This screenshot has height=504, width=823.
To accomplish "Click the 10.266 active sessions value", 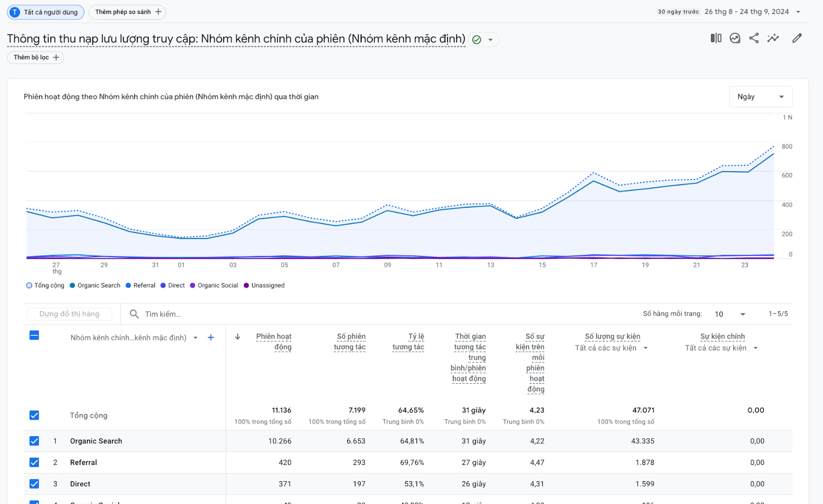I will tap(280, 441).
